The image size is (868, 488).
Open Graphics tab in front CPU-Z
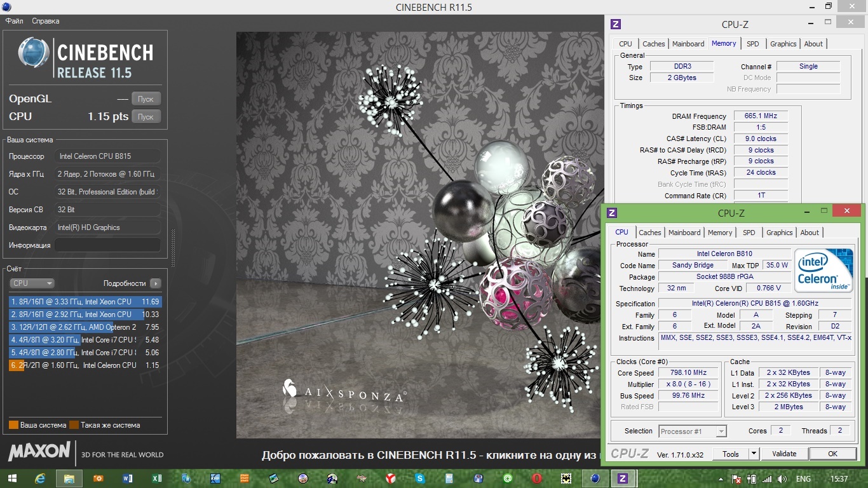pos(780,233)
